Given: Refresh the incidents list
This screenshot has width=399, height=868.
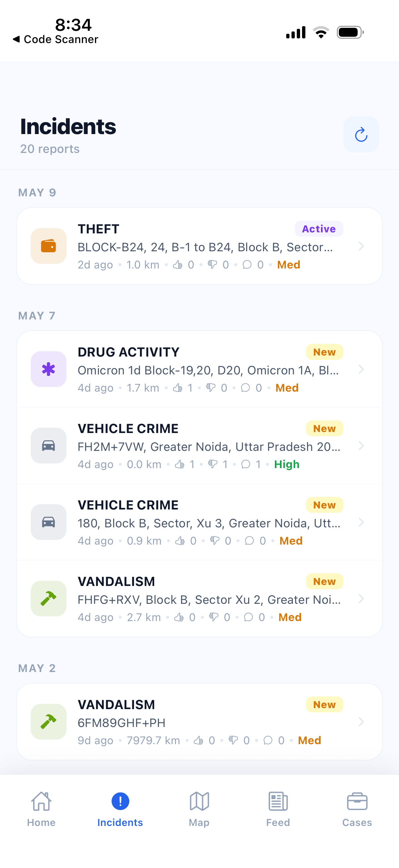Looking at the screenshot, I should pyautogui.click(x=361, y=134).
